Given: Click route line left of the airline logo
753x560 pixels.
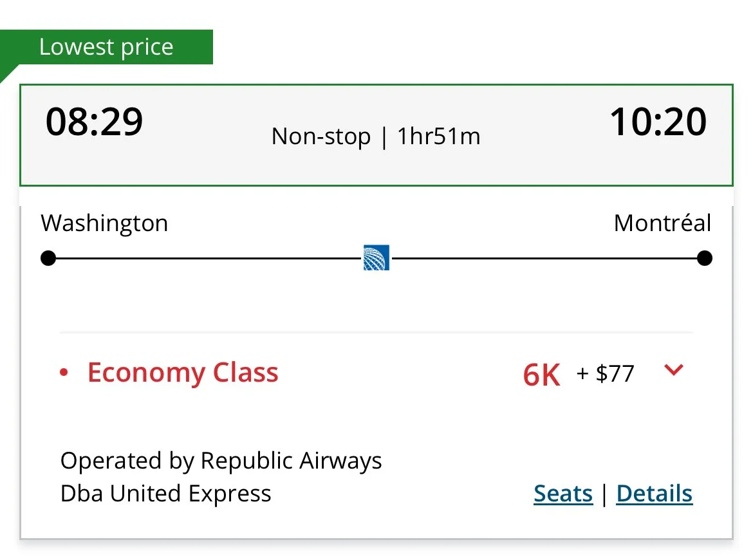Looking at the screenshot, I should point(206,259).
